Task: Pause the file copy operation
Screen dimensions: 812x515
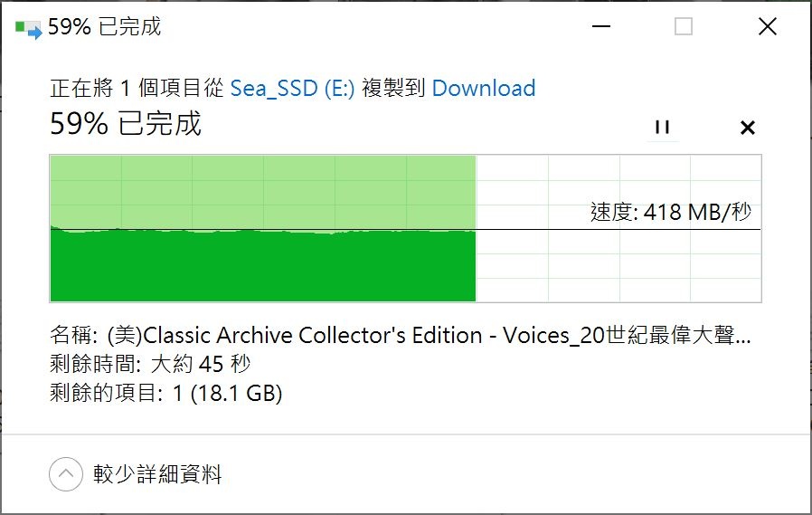Action: tap(662, 128)
